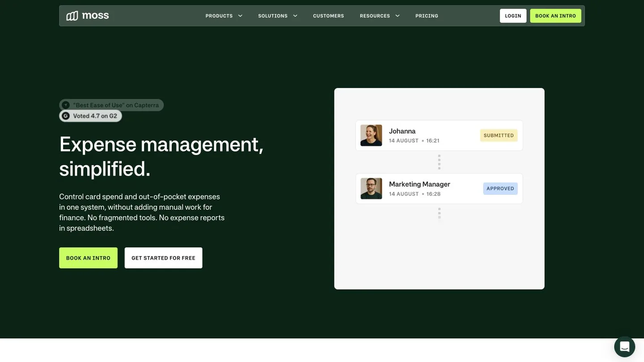Go to the Pricing page
The image size is (644, 362).
[x=427, y=16]
